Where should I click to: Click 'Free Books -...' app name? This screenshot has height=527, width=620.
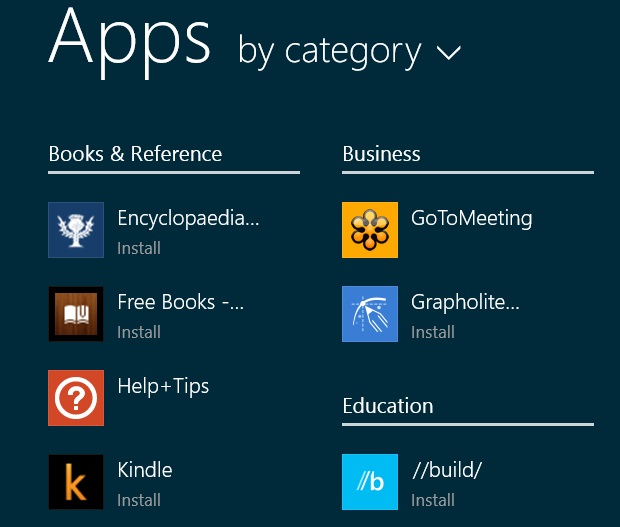[x=180, y=302]
